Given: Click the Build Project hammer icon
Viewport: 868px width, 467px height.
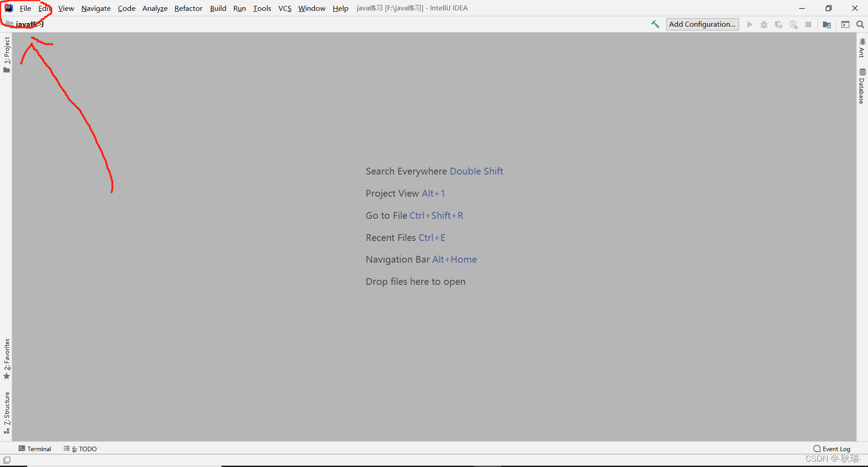Looking at the screenshot, I should pos(655,24).
